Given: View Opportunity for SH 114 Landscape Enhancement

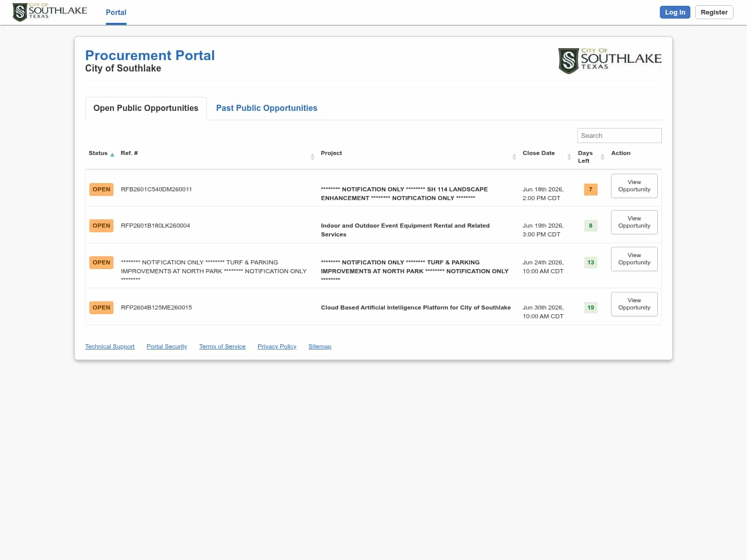Looking at the screenshot, I should pos(634,186).
